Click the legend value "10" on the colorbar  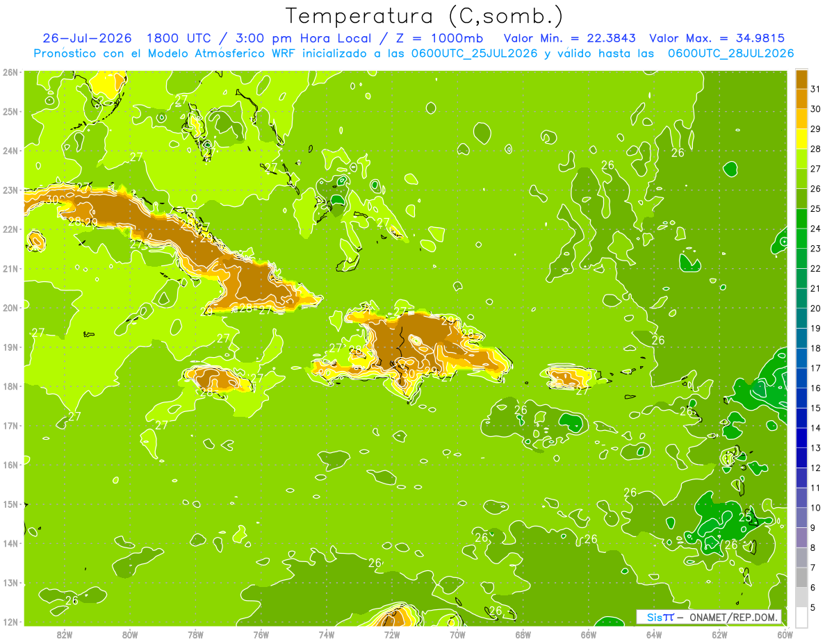[x=816, y=508]
